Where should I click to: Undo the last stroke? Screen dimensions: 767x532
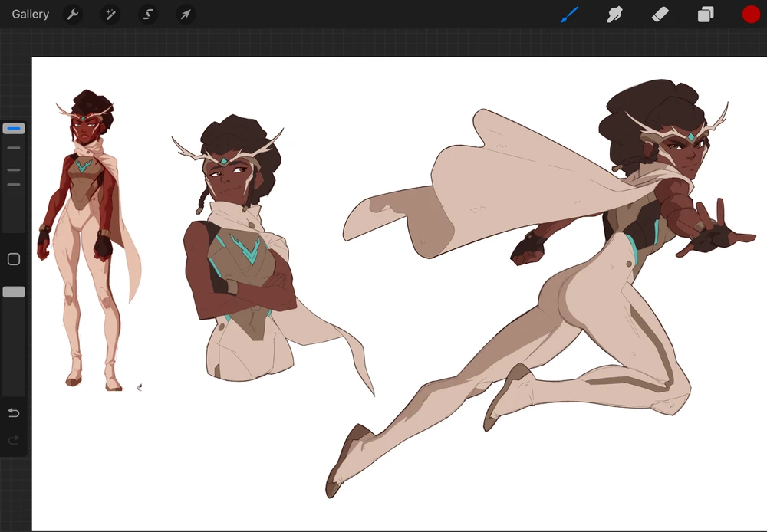coord(12,412)
